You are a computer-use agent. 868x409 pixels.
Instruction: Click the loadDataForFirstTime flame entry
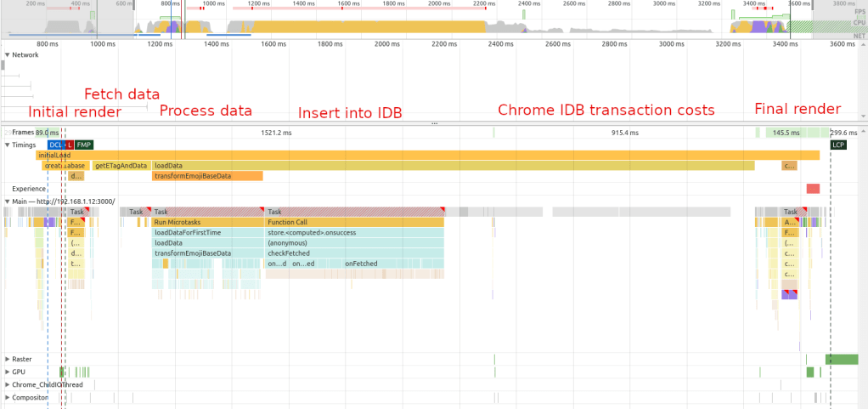click(x=208, y=232)
